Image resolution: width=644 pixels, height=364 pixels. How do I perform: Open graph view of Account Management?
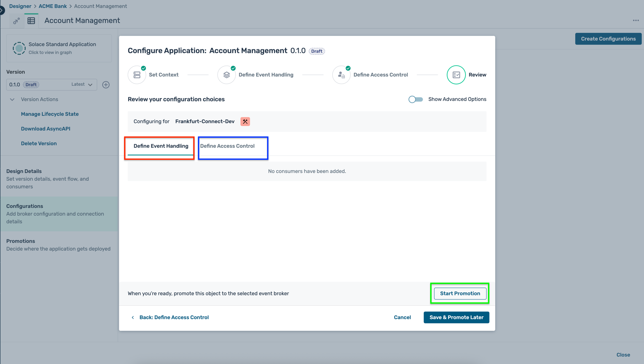pyautogui.click(x=16, y=21)
